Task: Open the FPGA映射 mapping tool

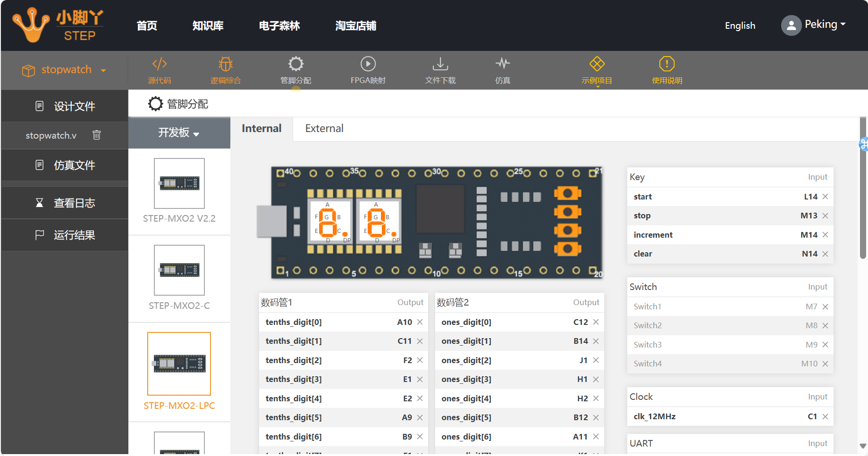Action: [368, 71]
